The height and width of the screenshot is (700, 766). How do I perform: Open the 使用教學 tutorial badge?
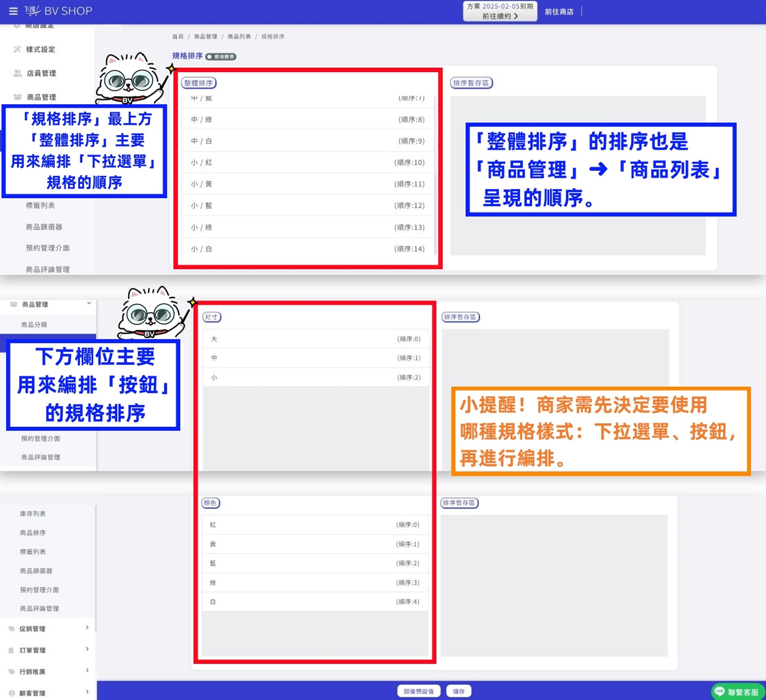coord(220,57)
